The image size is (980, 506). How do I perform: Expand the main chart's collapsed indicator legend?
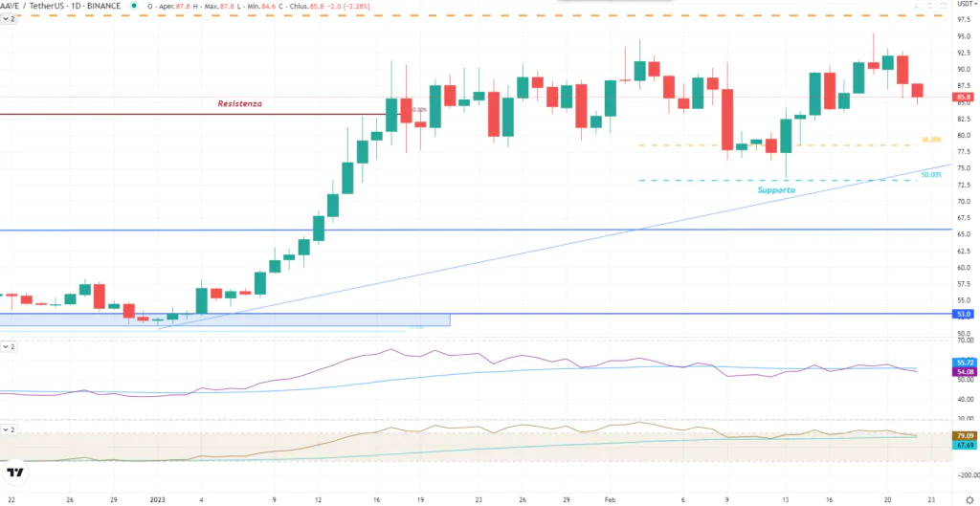9,19
